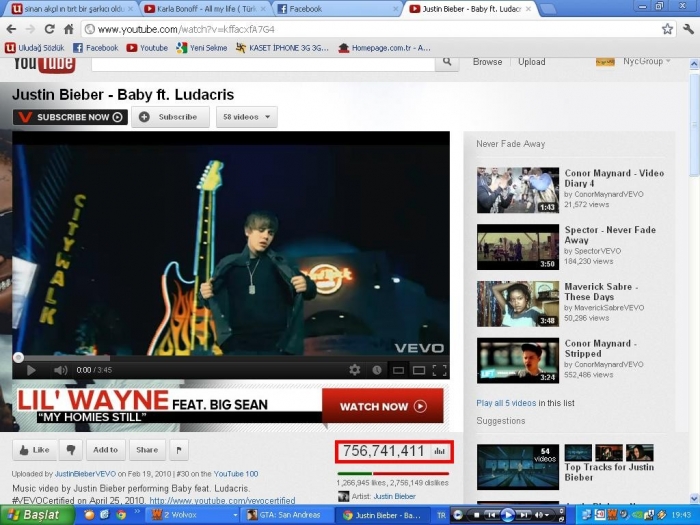Open Justin Bieber artist link
700x525 pixels.
pyautogui.click(x=394, y=496)
